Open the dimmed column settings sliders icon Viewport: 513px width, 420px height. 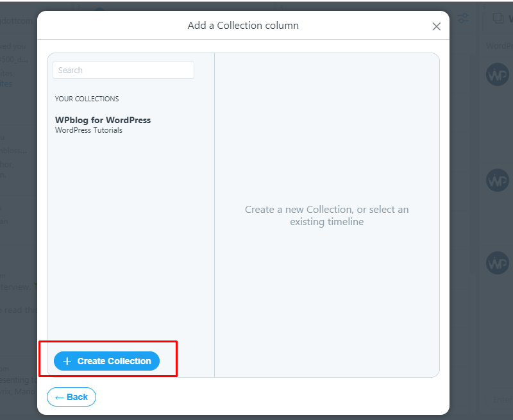pyautogui.click(x=463, y=18)
